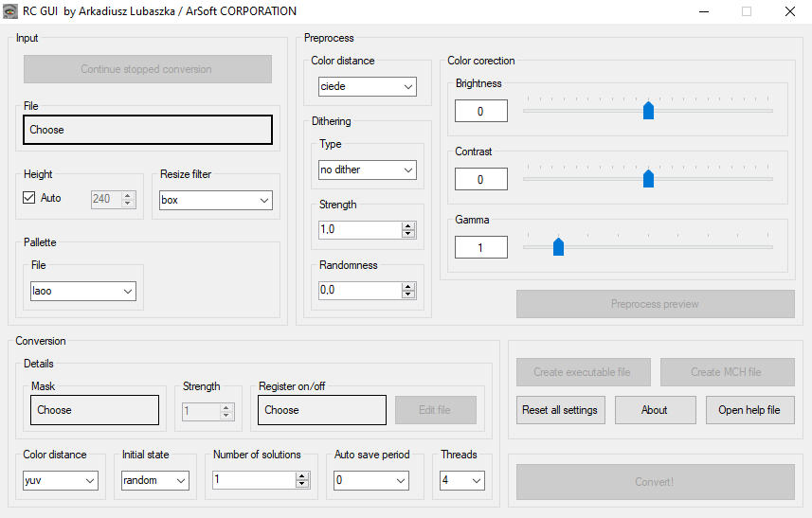812x518 pixels.
Task: Open the Resize filter dropdown
Action: (216, 200)
